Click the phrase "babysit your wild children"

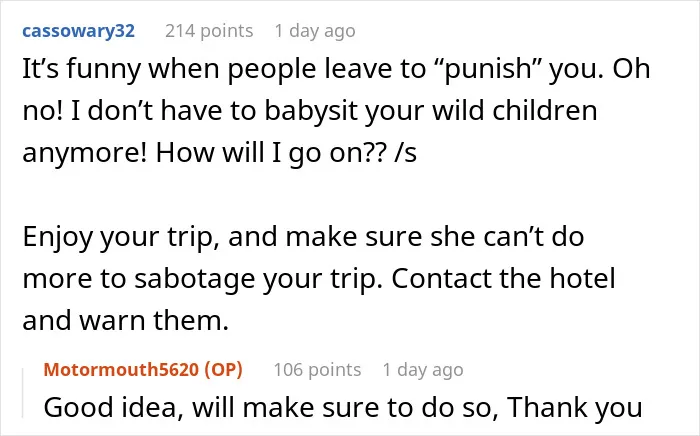[x=431, y=111]
